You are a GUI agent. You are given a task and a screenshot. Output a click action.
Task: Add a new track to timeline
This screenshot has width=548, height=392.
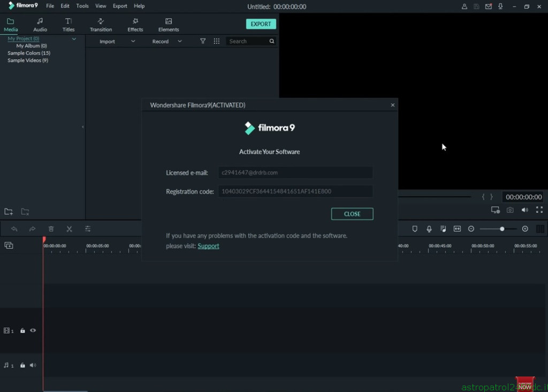[x=9, y=245]
